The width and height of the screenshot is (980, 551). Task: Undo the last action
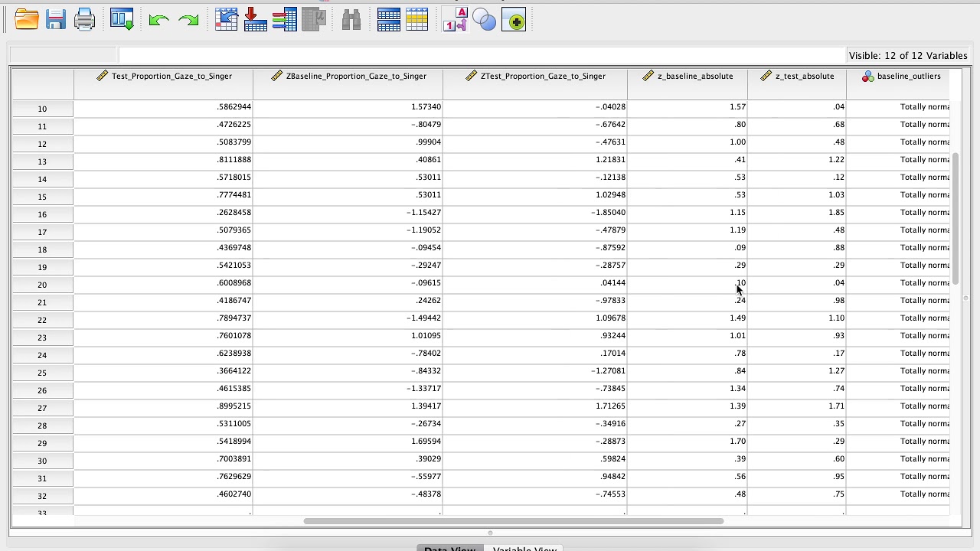pyautogui.click(x=158, y=21)
